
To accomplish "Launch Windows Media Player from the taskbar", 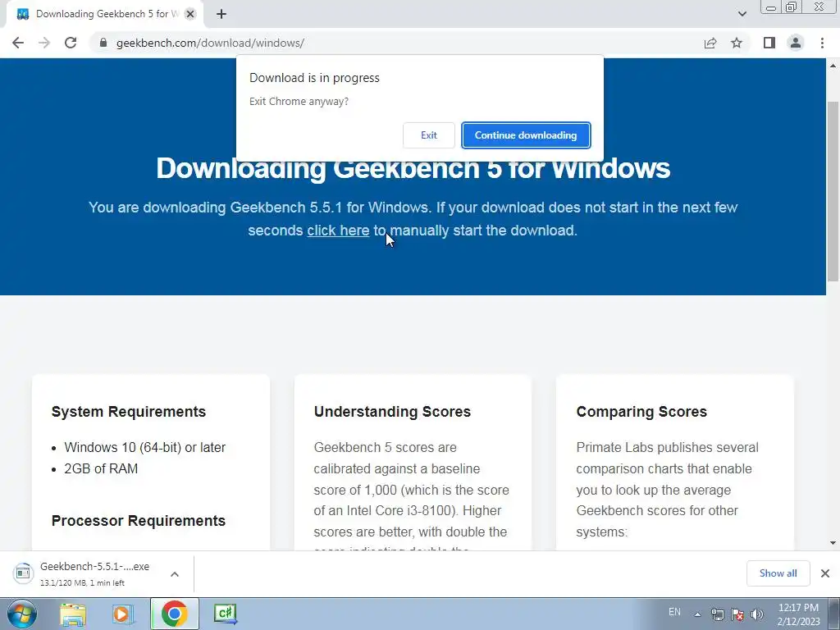I will coord(122,614).
